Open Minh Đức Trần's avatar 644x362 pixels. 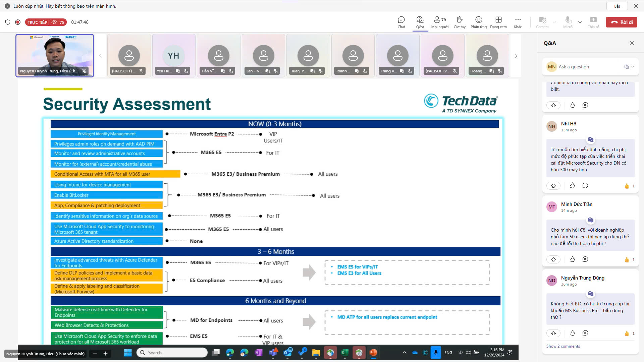[552, 207]
